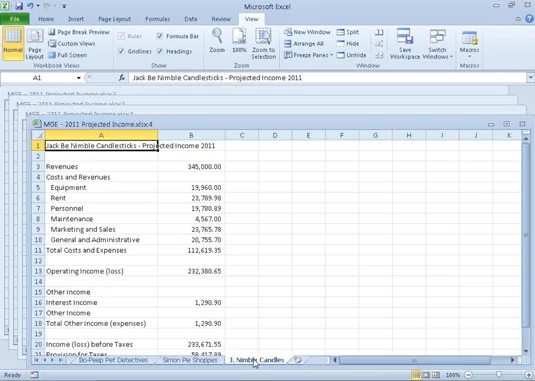
Task: Open the Undo history dropdown arrow
Action: tap(38, 6)
